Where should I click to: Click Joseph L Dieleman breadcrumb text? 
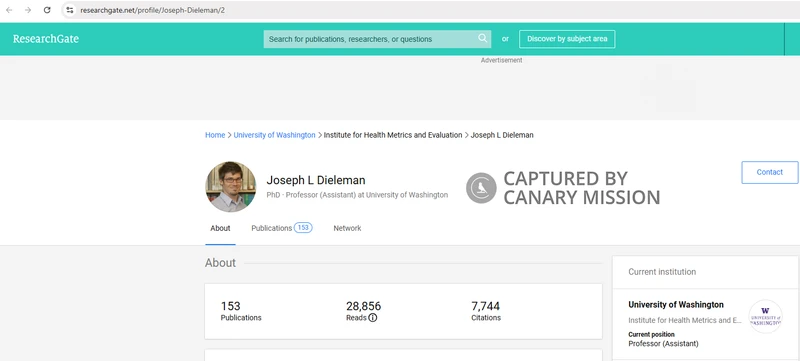[502, 135]
